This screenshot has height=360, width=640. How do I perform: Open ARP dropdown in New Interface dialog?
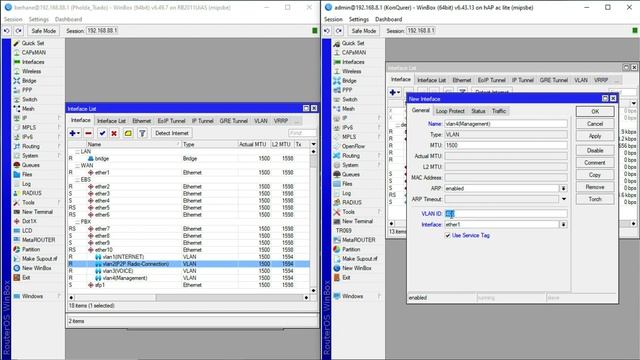563,189
